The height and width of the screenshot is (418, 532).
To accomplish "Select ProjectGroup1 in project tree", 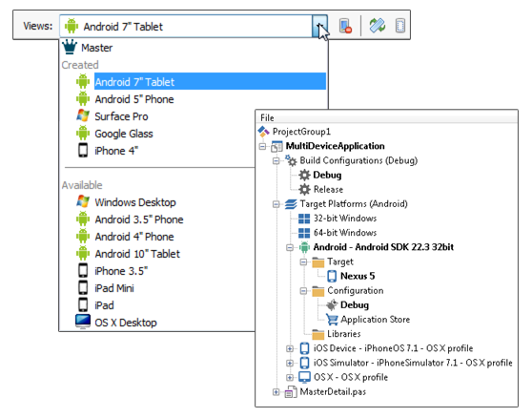I will coord(301,132).
